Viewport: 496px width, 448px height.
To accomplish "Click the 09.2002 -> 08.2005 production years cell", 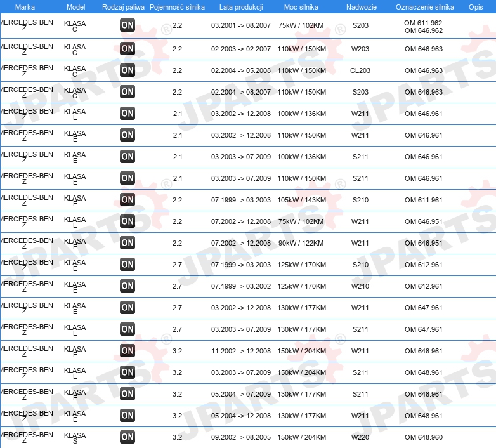I will point(241,437).
